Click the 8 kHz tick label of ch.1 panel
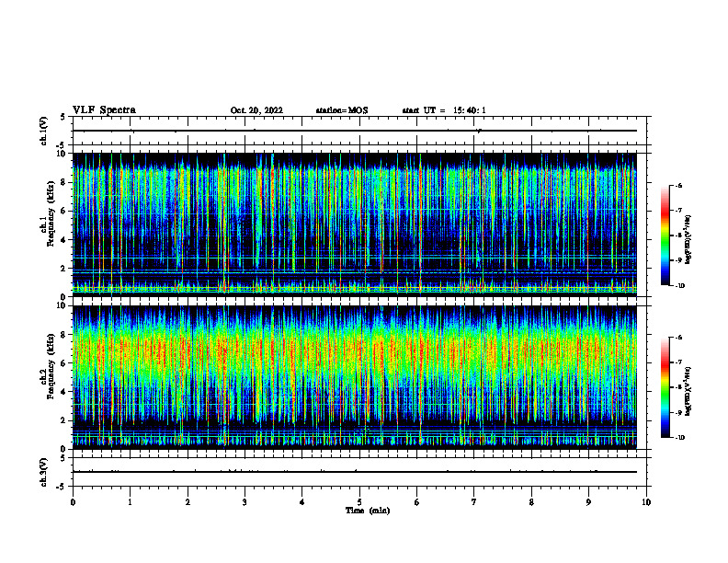The image size is (728, 563). [x=63, y=182]
